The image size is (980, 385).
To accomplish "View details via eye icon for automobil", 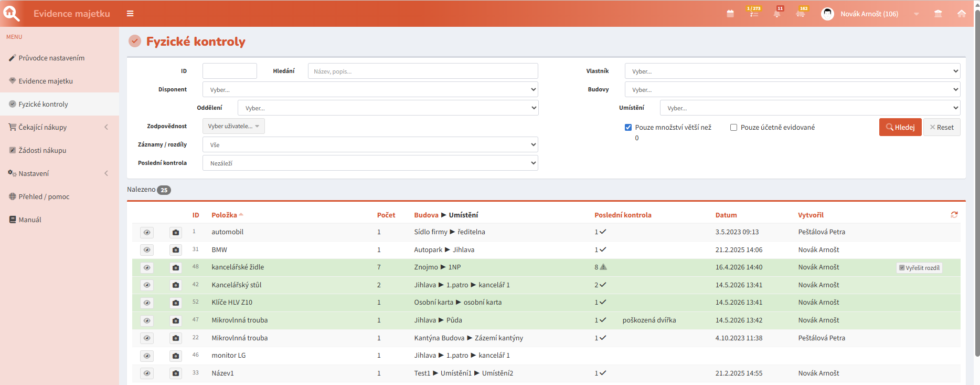I will [x=147, y=232].
